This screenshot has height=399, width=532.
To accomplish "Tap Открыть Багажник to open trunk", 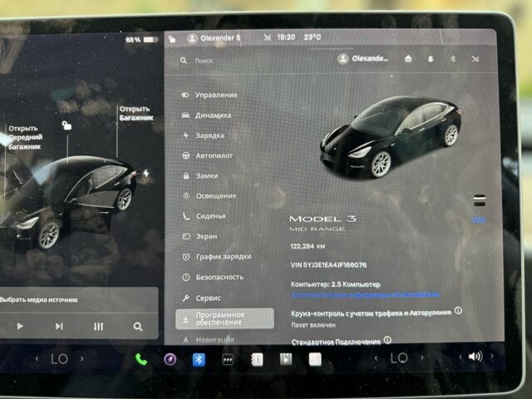I will tap(136, 113).
